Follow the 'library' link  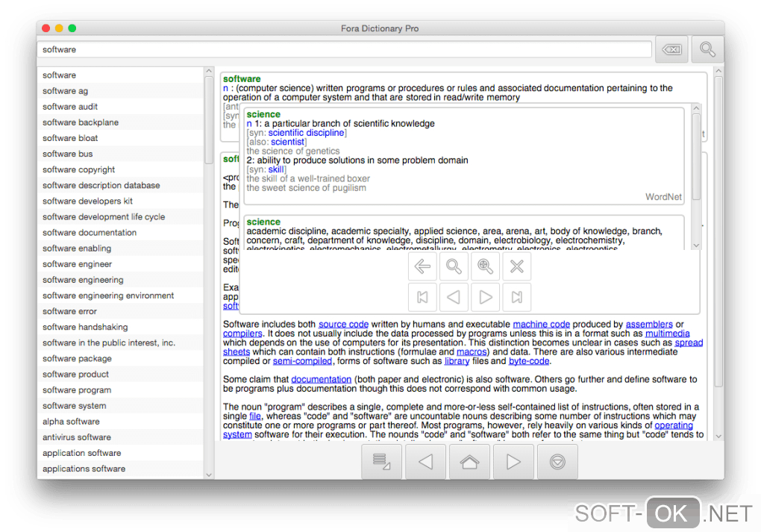pos(457,361)
